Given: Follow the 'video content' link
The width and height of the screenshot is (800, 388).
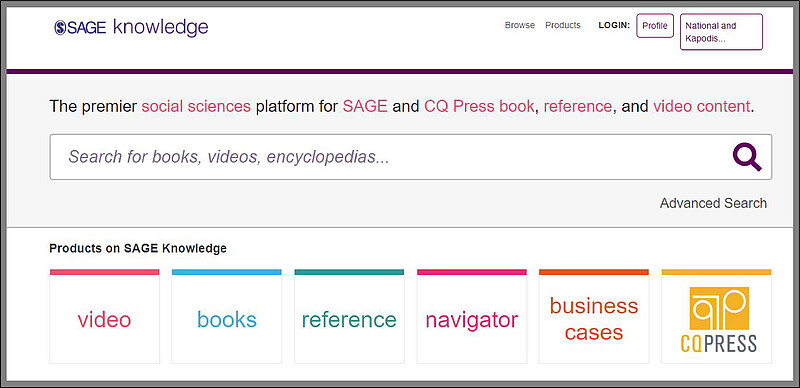Looking at the screenshot, I should 702,107.
